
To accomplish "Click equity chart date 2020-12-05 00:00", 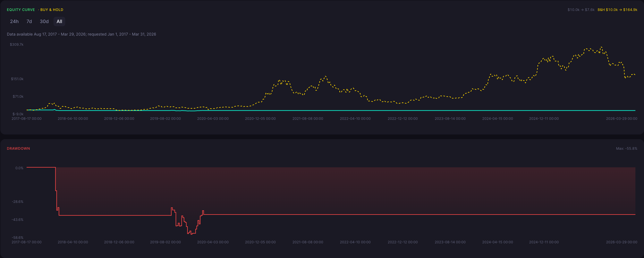I will [260, 119].
